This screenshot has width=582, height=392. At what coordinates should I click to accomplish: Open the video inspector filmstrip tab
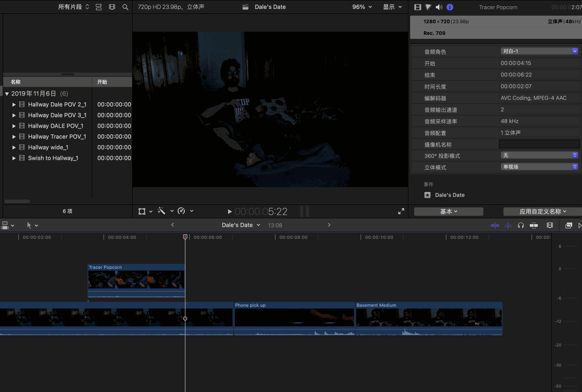click(418, 7)
